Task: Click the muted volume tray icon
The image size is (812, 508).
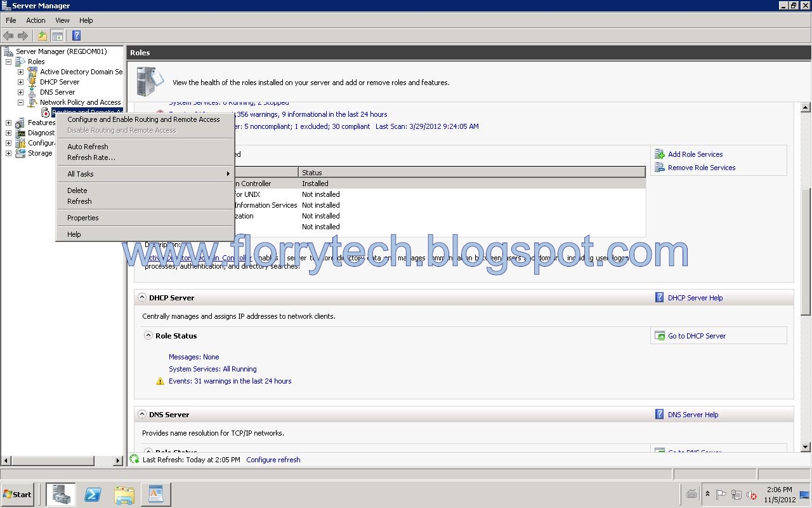Action: click(x=752, y=495)
